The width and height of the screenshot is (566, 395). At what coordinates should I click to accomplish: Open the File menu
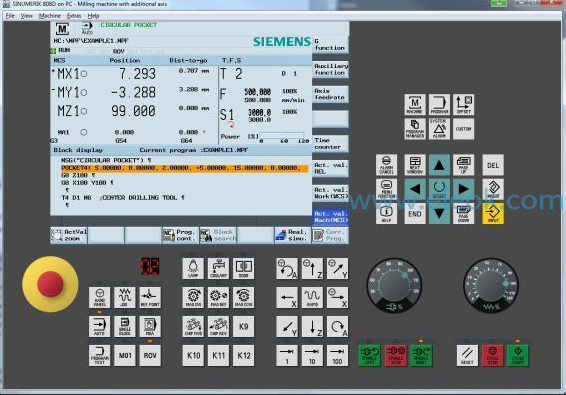click(x=10, y=16)
